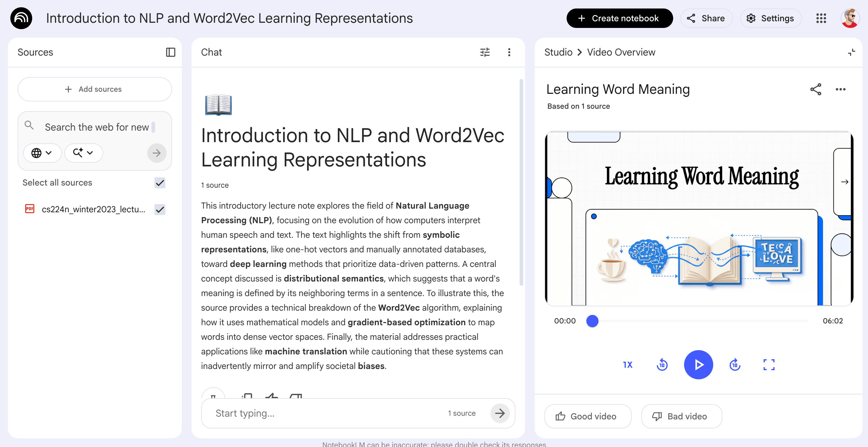Rewind the video 10 seconds
The width and height of the screenshot is (868, 447).
coord(662,364)
